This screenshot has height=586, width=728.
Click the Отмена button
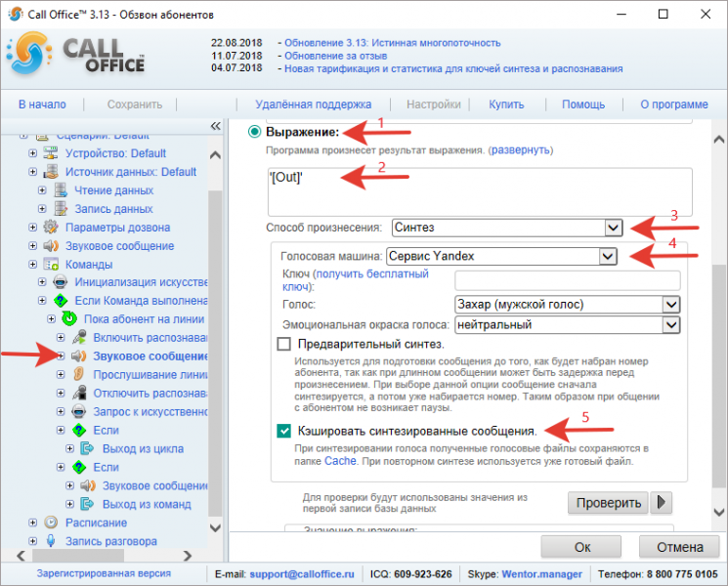coord(679,547)
